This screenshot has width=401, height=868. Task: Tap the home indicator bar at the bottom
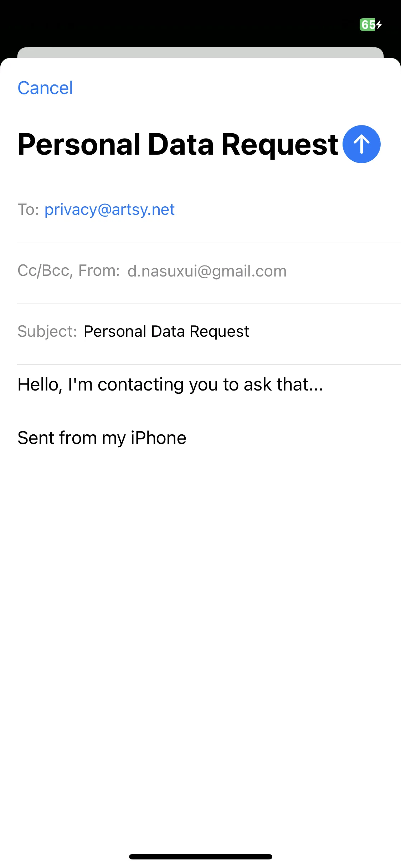pos(201,857)
